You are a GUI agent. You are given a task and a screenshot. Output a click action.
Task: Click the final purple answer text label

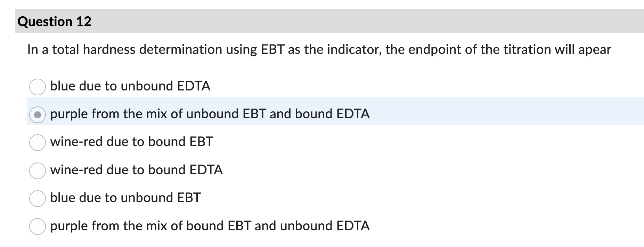coord(210,225)
